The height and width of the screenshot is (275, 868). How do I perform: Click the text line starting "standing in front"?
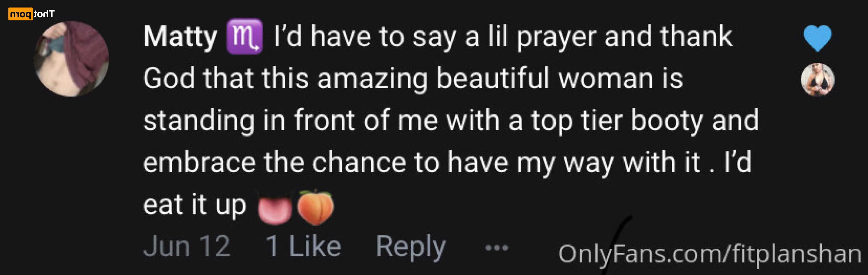(451, 121)
